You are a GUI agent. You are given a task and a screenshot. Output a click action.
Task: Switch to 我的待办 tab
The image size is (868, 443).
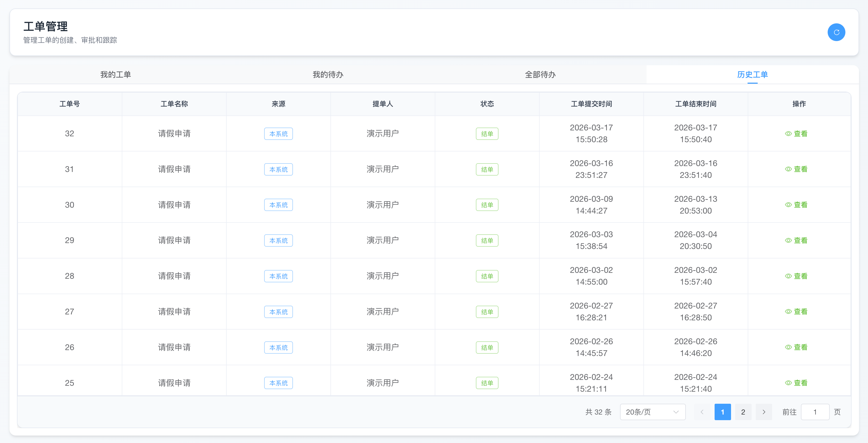click(328, 74)
